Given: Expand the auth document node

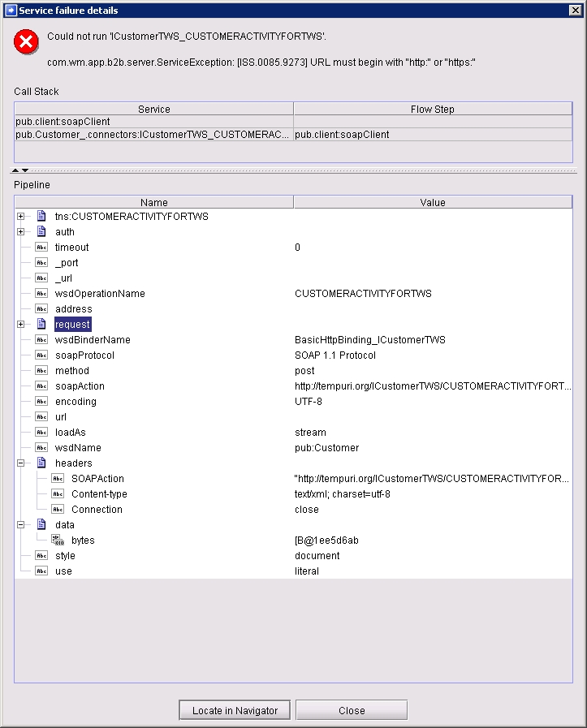Looking at the screenshot, I should coord(20,231).
